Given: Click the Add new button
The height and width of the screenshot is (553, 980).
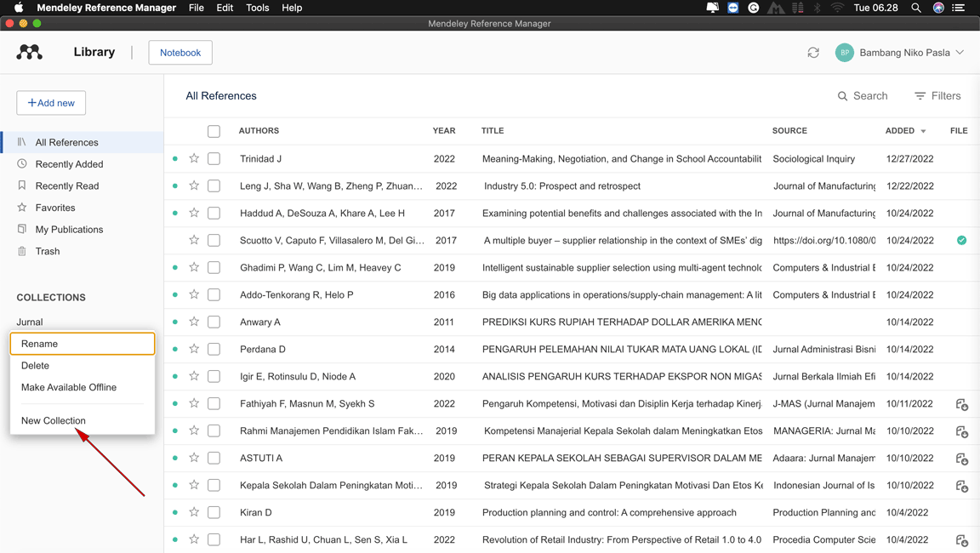Looking at the screenshot, I should 50,102.
